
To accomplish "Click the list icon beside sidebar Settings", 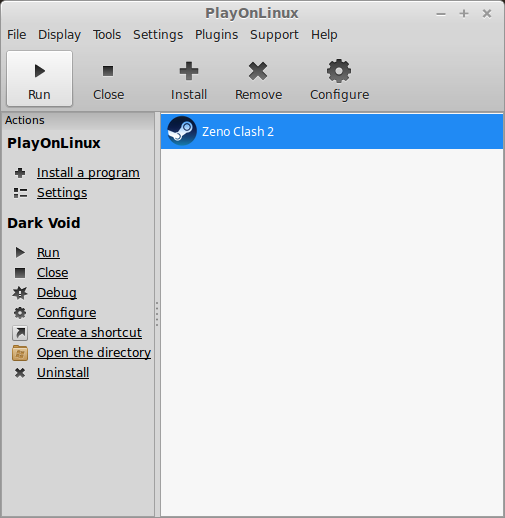I will pos(20,193).
